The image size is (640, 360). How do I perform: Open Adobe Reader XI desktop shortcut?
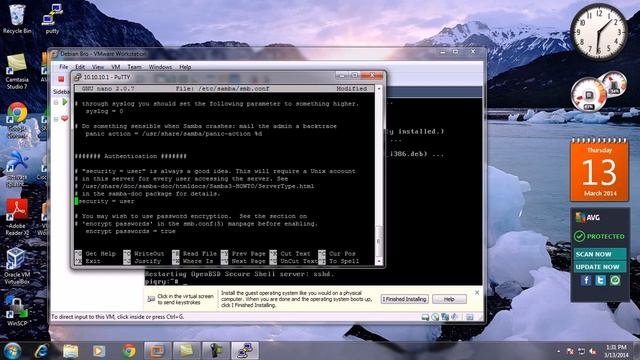[17, 217]
